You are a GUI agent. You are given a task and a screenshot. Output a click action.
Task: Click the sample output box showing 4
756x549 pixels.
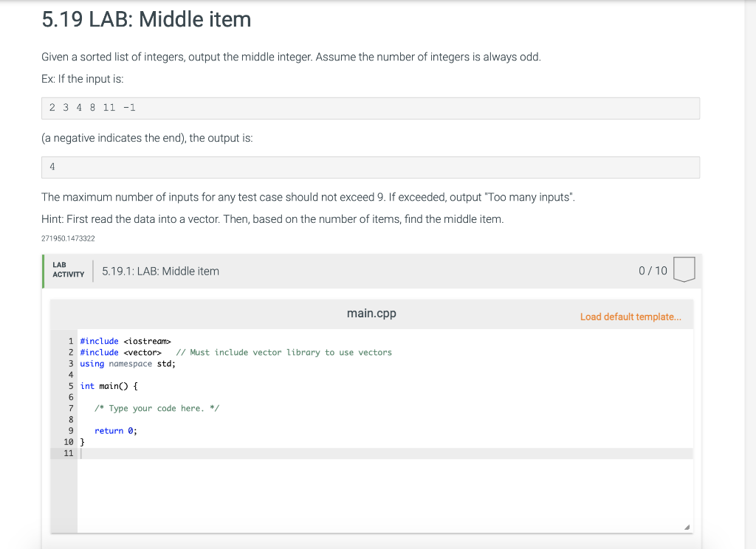click(370, 167)
